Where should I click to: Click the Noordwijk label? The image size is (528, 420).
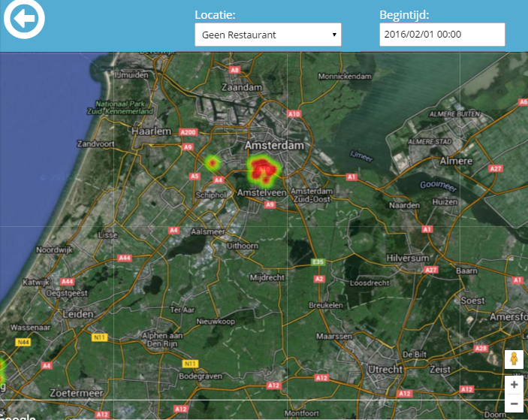(55, 250)
